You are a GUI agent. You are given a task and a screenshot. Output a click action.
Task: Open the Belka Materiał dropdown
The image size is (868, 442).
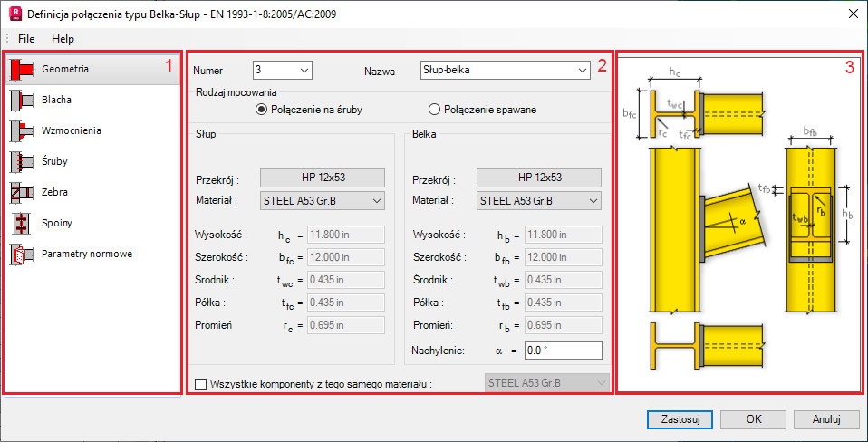coord(538,201)
